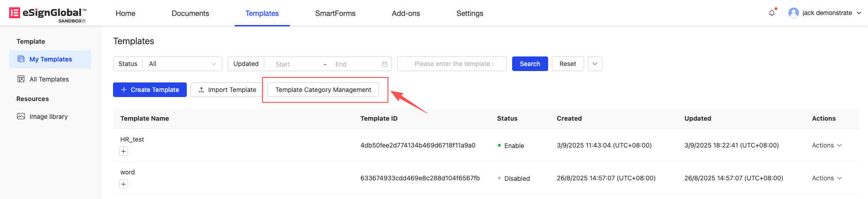
Task: Click the template name search field
Action: point(452,64)
